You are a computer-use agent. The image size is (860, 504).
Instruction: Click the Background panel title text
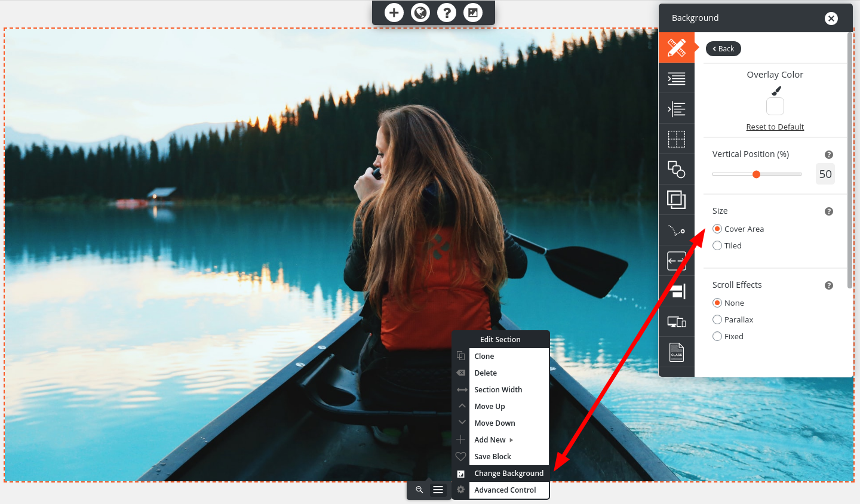click(x=695, y=18)
